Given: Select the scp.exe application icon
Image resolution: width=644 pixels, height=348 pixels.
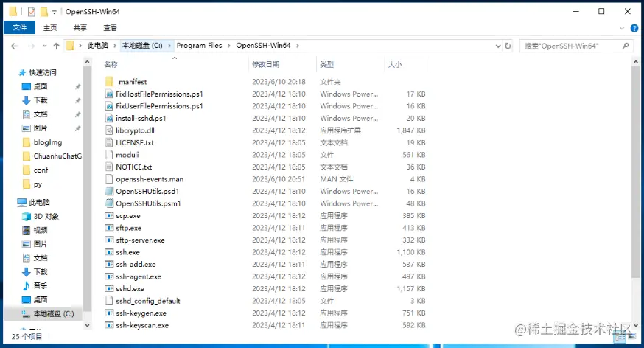Looking at the screenshot, I should point(109,216).
